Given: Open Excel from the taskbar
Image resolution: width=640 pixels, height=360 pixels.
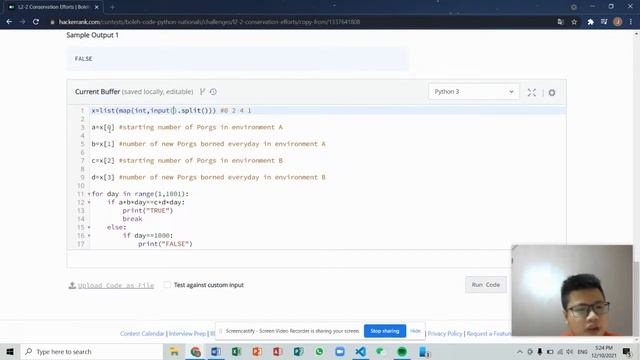Looking at the screenshot, I should [x=236, y=351].
